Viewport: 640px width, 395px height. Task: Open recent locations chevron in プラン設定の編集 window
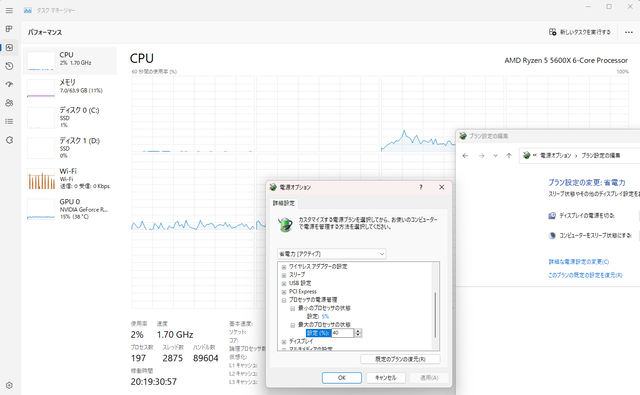(496, 155)
